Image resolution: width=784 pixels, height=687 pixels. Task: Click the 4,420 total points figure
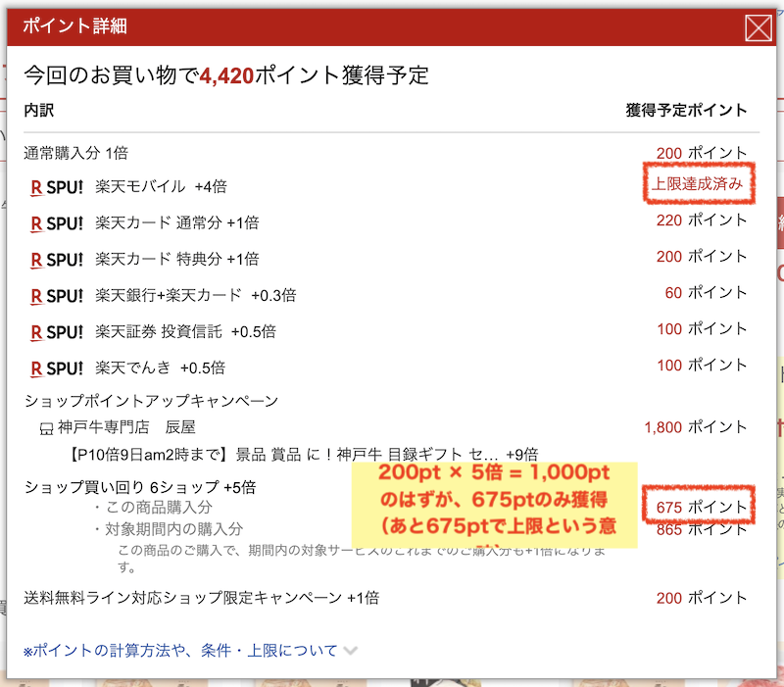pos(227,76)
